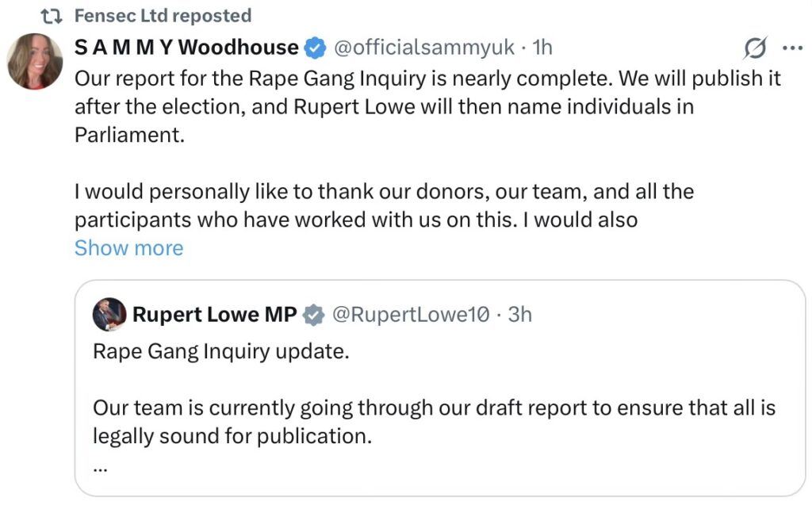Click the paragraph starting "Our report for"

tap(428, 105)
